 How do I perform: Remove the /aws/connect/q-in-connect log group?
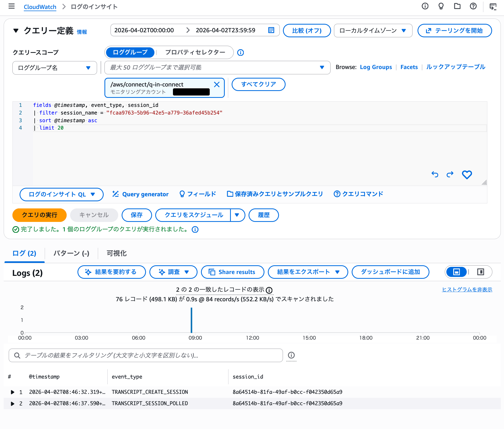pyautogui.click(x=217, y=84)
